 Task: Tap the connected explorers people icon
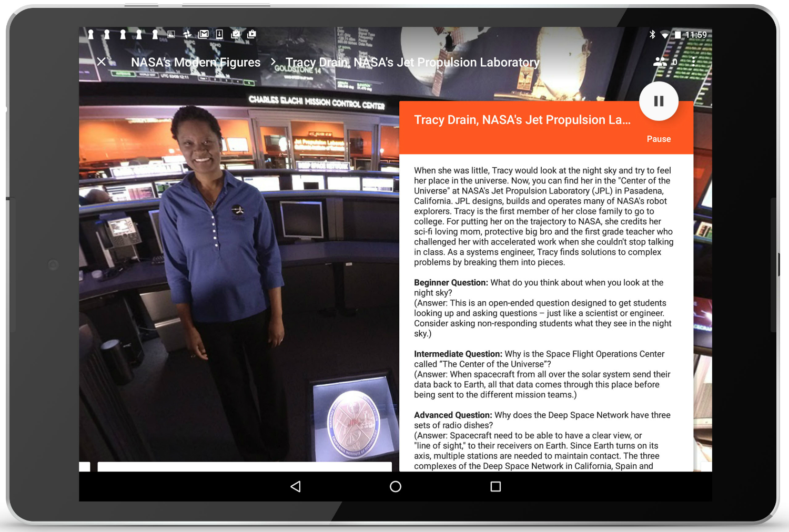click(x=660, y=62)
